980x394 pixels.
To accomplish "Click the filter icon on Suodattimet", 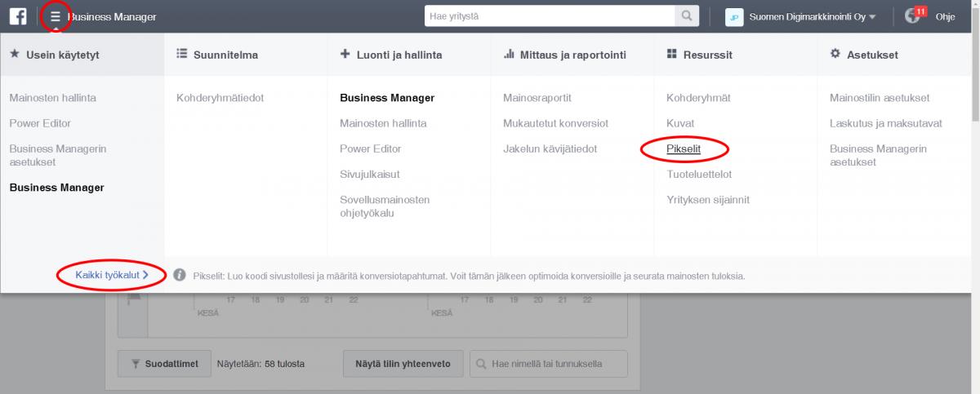I will point(134,364).
